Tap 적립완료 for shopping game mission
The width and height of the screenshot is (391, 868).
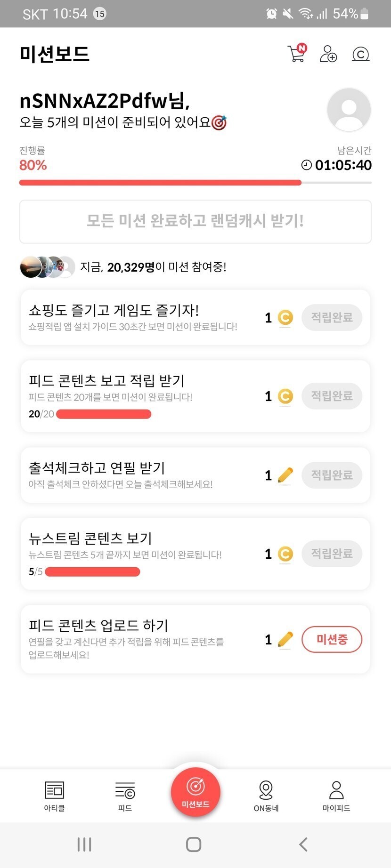[332, 317]
